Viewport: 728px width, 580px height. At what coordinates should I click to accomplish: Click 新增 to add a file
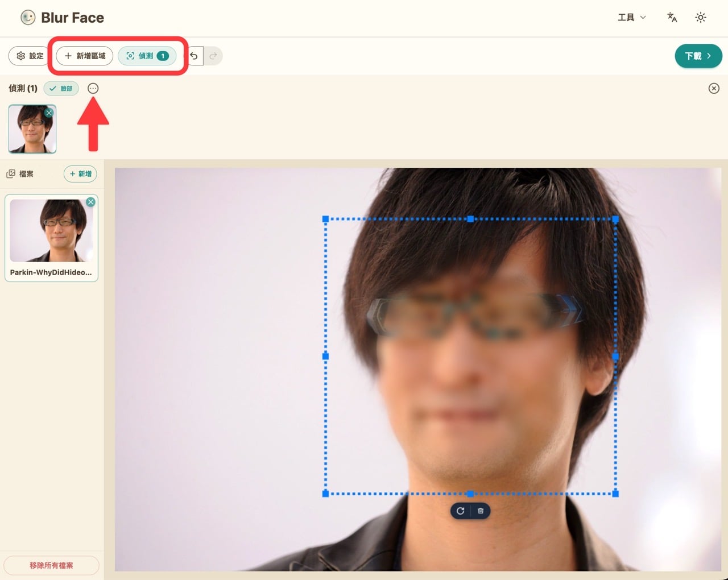pyautogui.click(x=80, y=174)
